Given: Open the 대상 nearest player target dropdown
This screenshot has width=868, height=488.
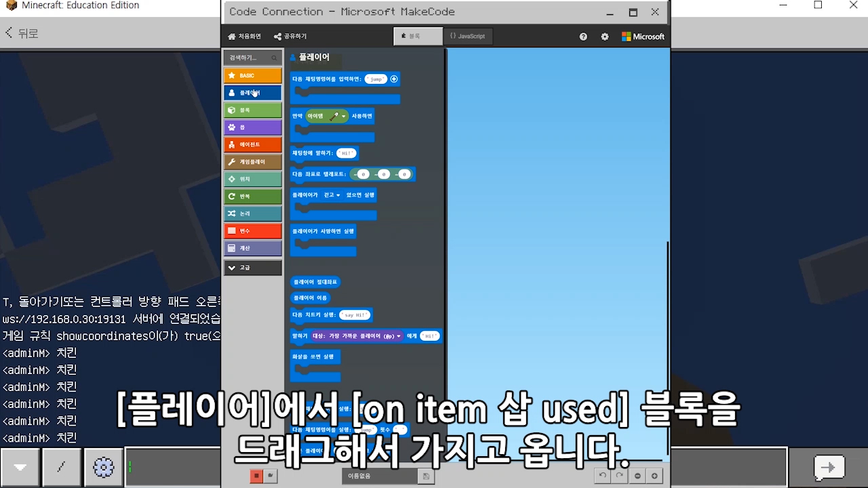Looking at the screenshot, I should (356, 336).
